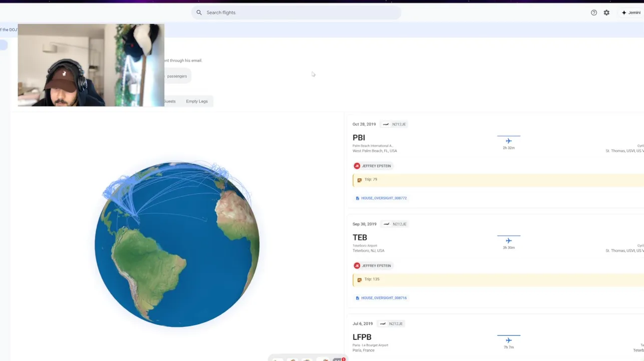
Task: Click the airplane icon above 3h 30m
Action: (x=509, y=241)
